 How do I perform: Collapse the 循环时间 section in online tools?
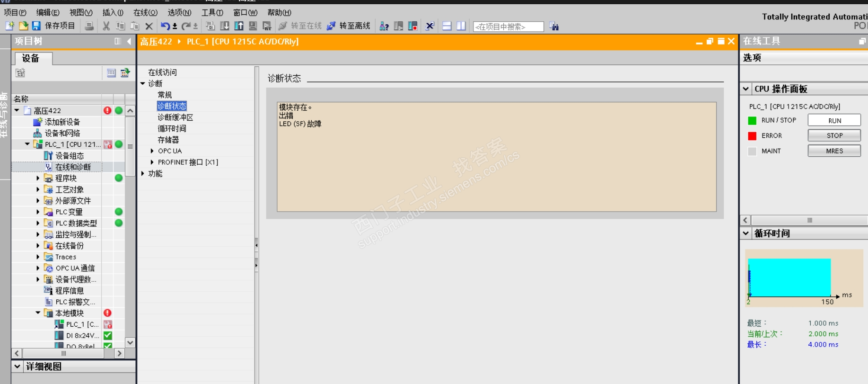[746, 233]
